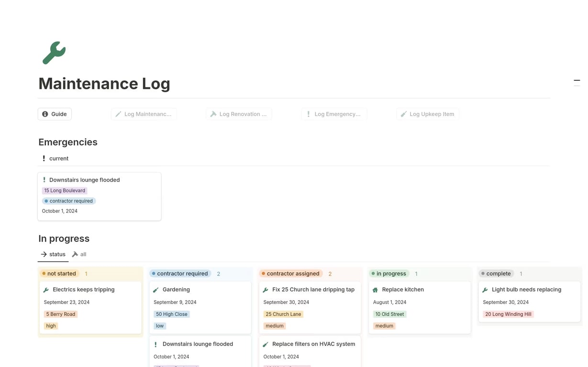Image resolution: width=588 pixels, height=367 pixels.
Task: Click the green wrench page icon
Action: 54,53
